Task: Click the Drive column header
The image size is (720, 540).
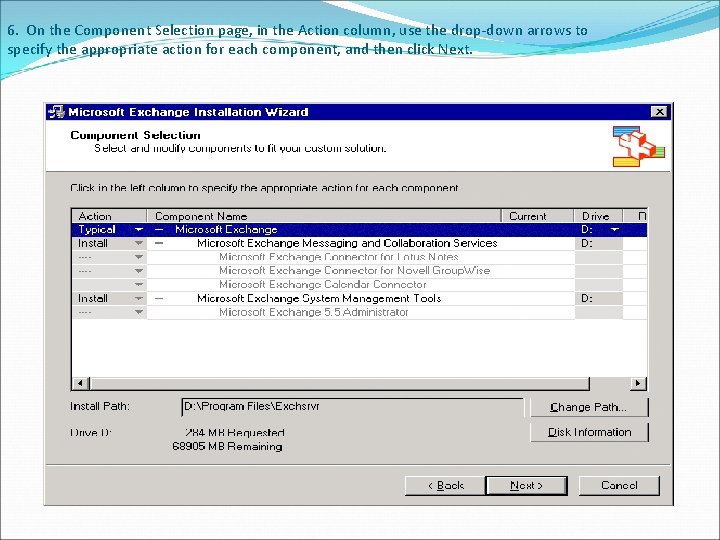Action: point(598,216)
